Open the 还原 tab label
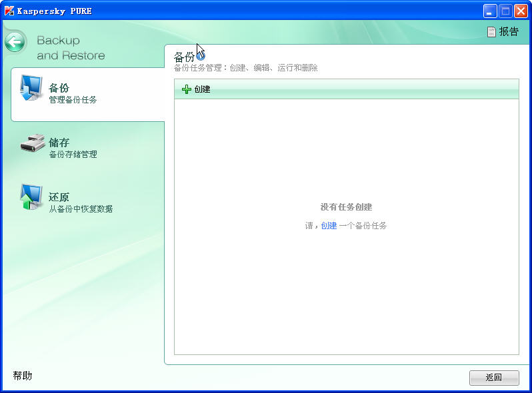532x393 pixels. click(59, 197)
